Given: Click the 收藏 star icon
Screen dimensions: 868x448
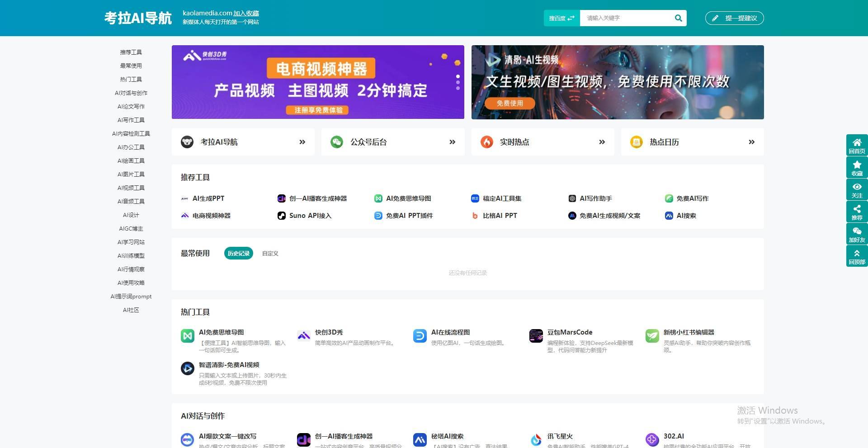Looking at the screenshot, I should 857,165.
